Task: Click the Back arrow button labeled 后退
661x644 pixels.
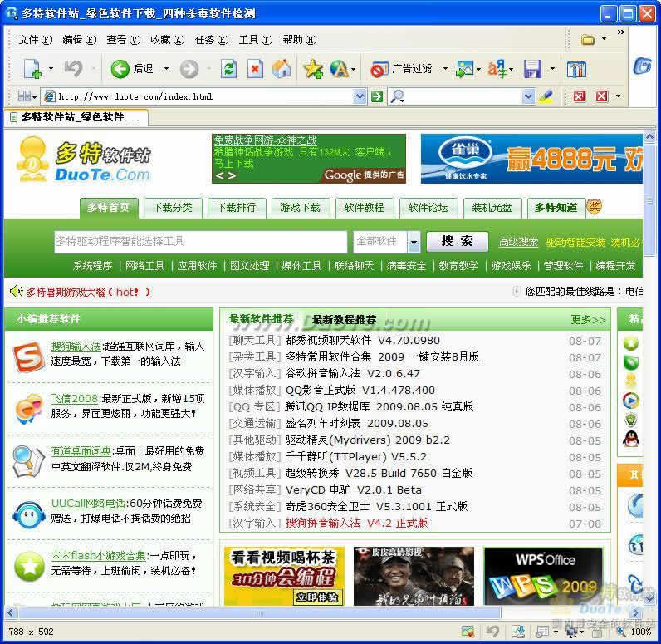Action: [x=132, y=69]
